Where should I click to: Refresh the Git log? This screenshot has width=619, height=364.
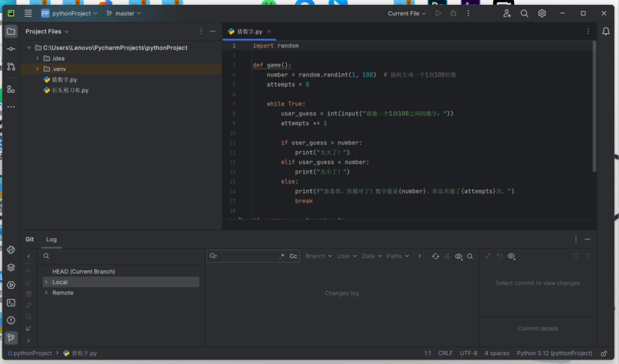pyautogui.click(x=436, y=256)
